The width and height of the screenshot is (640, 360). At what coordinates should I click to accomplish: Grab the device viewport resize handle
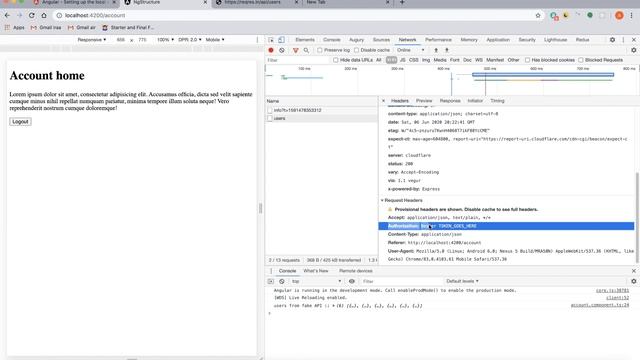(260, 209)
